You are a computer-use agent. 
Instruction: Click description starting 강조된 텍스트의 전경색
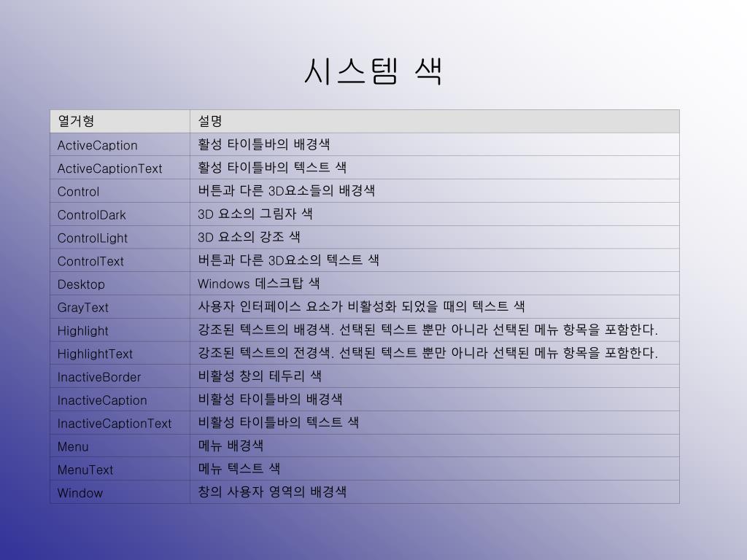click(427, 353)
